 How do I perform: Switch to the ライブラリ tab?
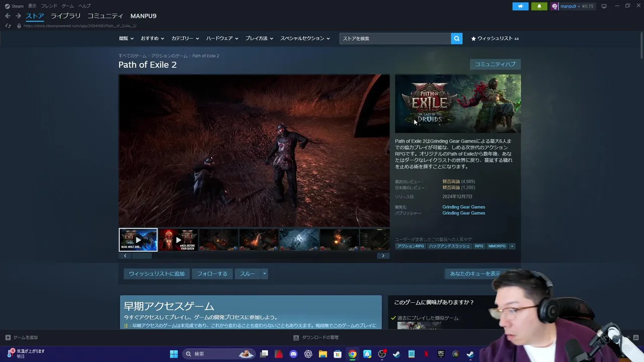[65, 16]
